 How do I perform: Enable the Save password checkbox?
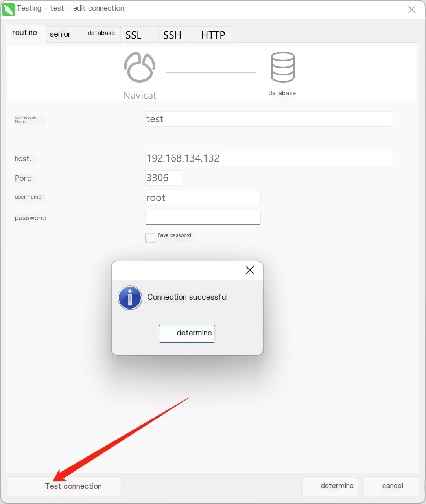[x=150, y=237]
